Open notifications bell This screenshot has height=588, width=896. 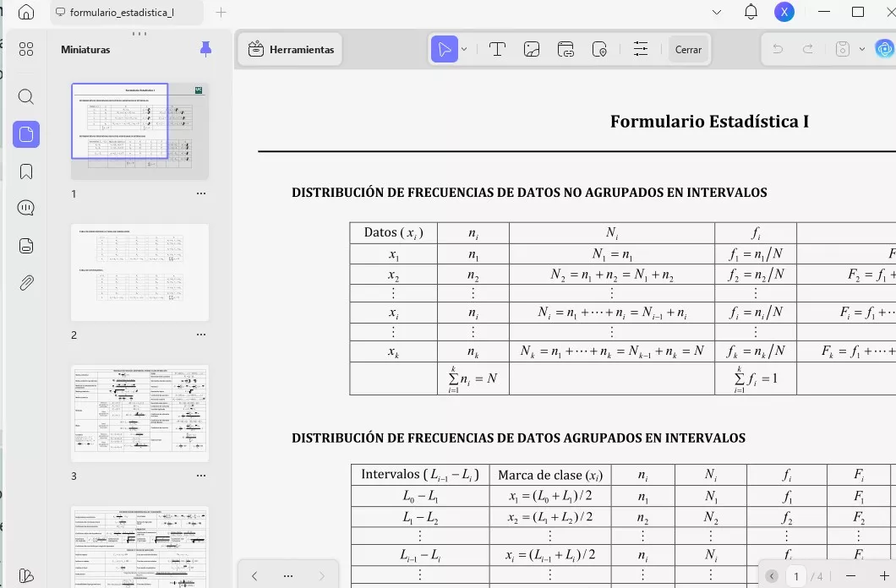click(x=751, y=12)
